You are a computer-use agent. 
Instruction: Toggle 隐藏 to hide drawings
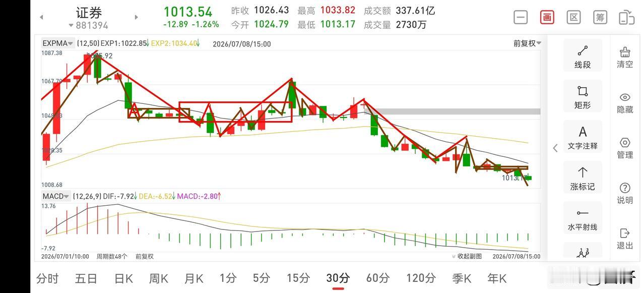point(625,103)
